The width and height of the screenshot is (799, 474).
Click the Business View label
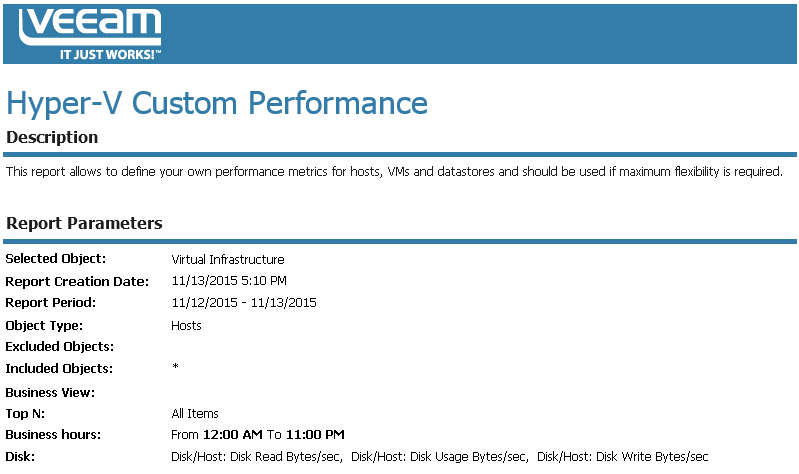coord(50,391)
